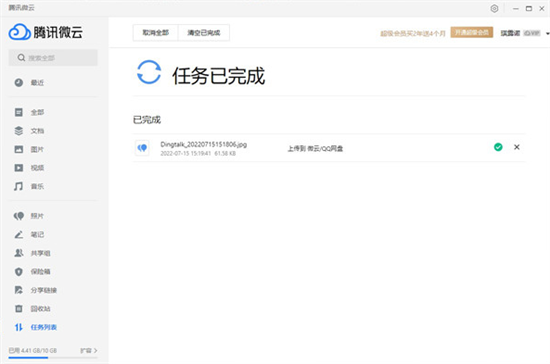This screenshot has width=550, height=364.
Task: Expand storage via 扩容 chevron
Action: pyautogui.click(x=89, y=350)
